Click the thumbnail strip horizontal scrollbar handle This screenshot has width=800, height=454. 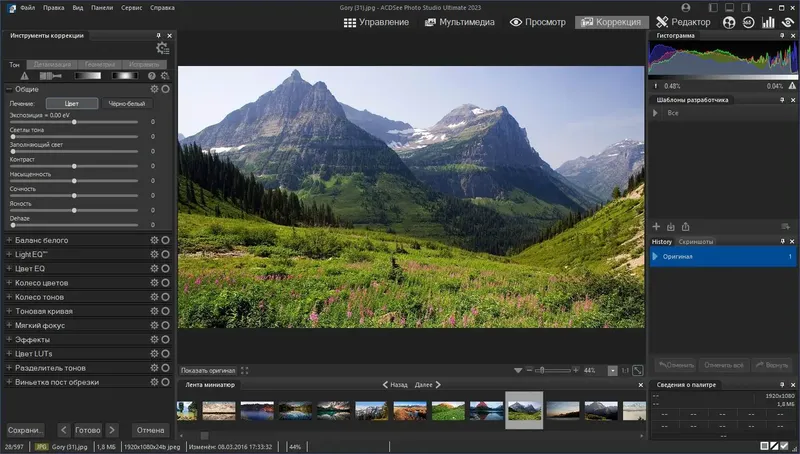[204, 436]
